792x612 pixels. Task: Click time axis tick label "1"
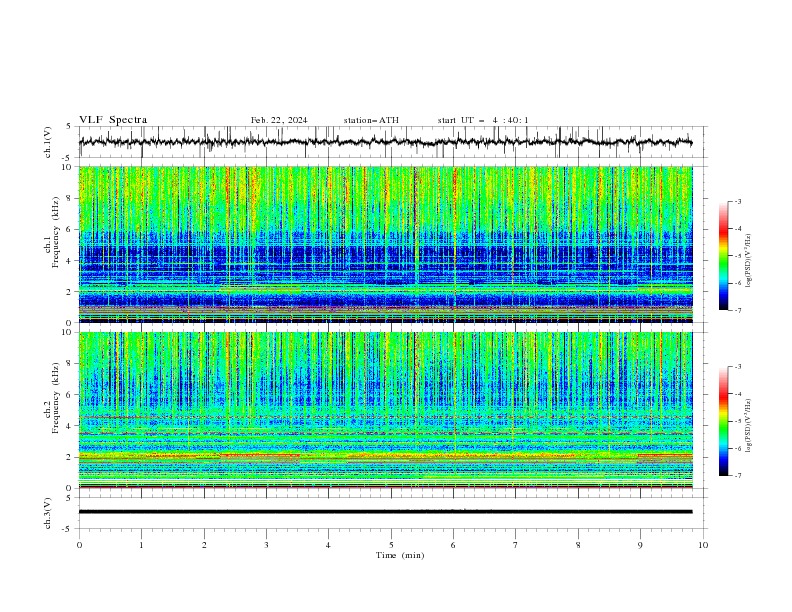point(141,545)
